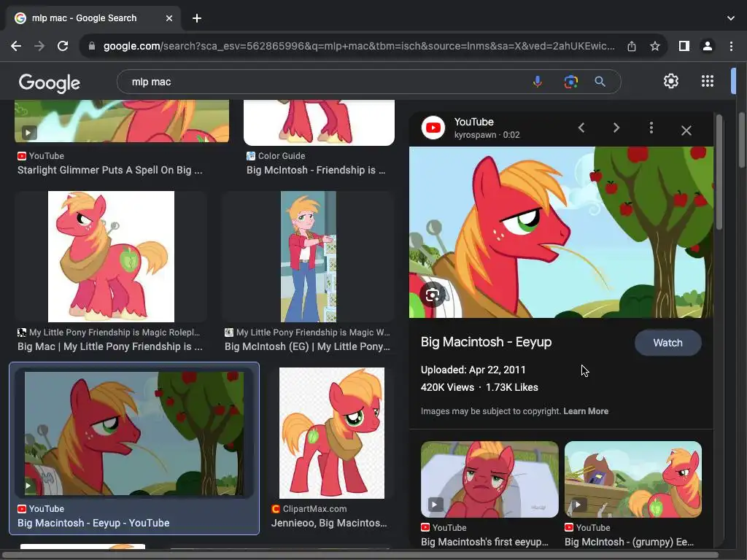
Task: Click 'Big McIntosh - Friendship is ...' link
Action: coord(316,170)
